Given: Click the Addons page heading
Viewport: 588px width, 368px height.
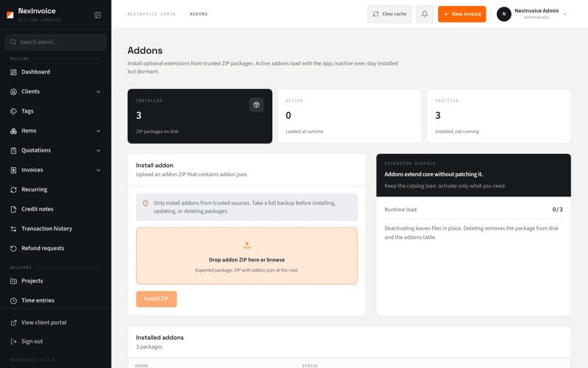Looking at the screenshot, I should (x=145, y=50).
